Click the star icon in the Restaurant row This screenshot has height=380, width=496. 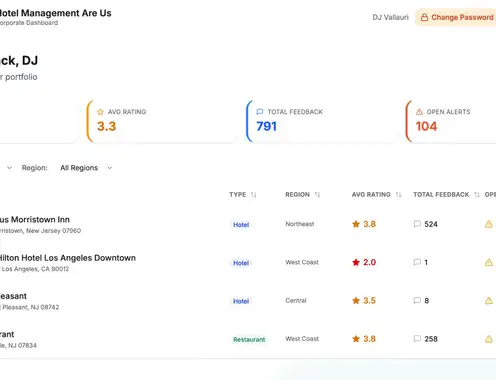click(356, 339)
